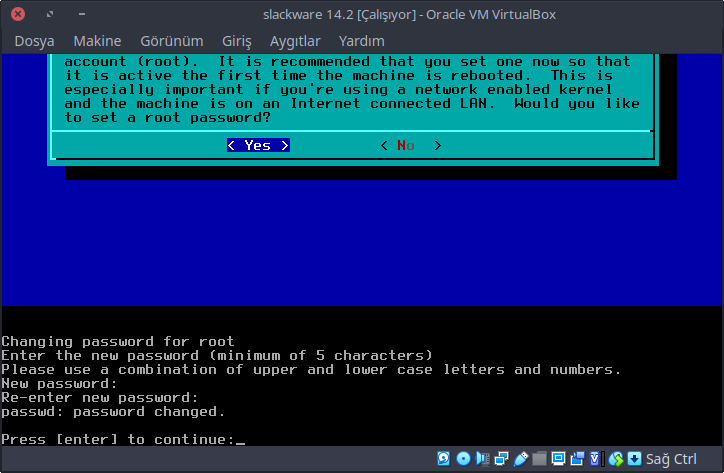Screen dimensions: 724x473
Task: Click the CPU virtualization (V) status icon
Action: point(596,459)
